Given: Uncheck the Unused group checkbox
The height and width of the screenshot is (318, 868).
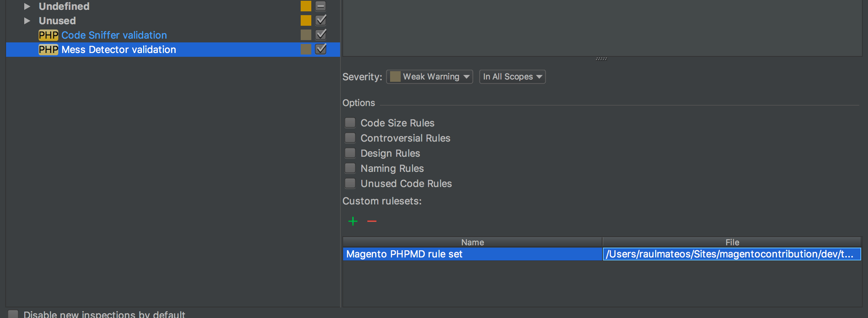Looking at the screenshot, I should click(321, 20).
